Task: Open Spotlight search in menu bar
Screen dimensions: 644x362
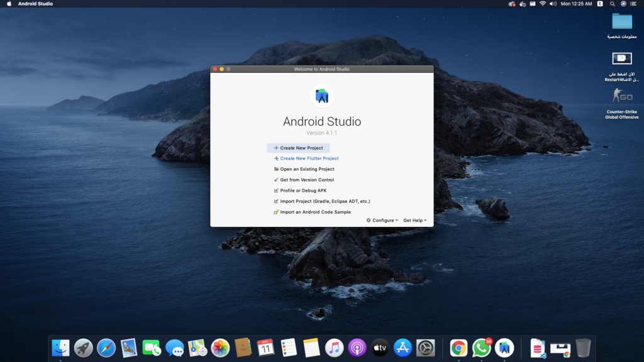Action: pyautogui.click(x=613, y=4)
